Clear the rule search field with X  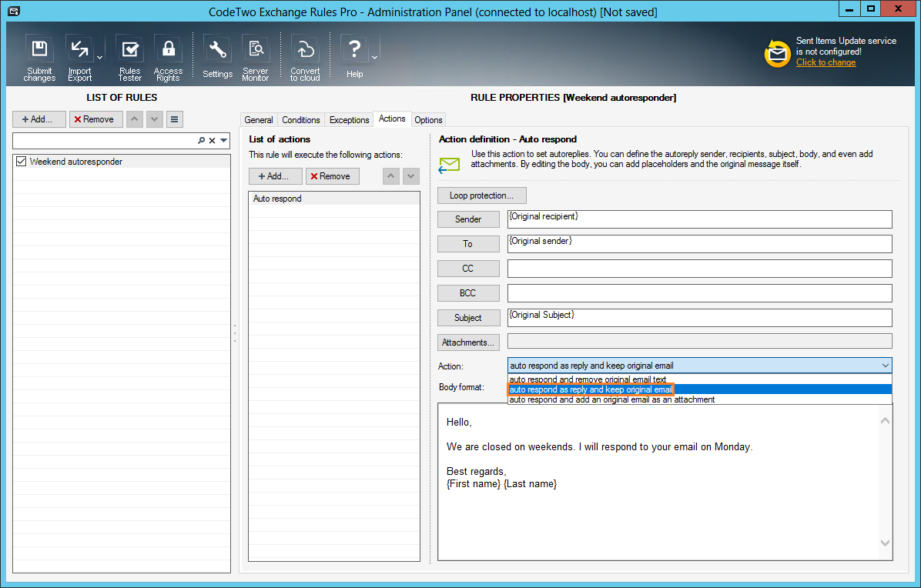click(213, 140)
